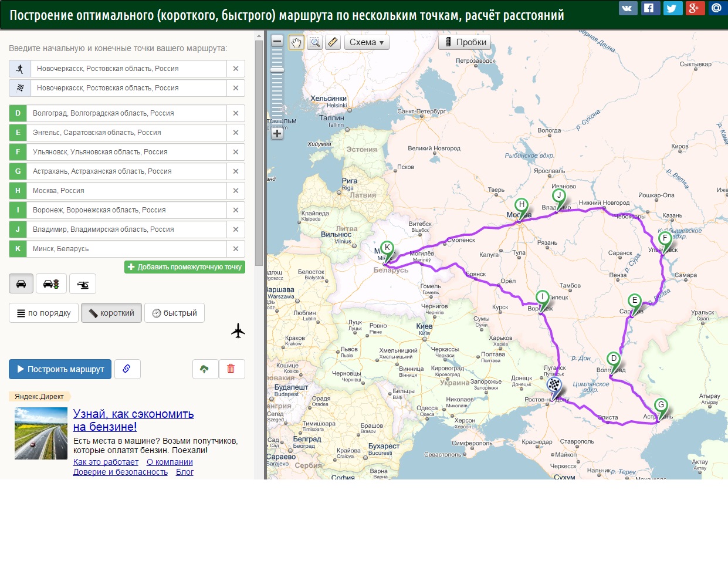Share page on Twitter
Viewport: 728px width, 581px height.
672,8
